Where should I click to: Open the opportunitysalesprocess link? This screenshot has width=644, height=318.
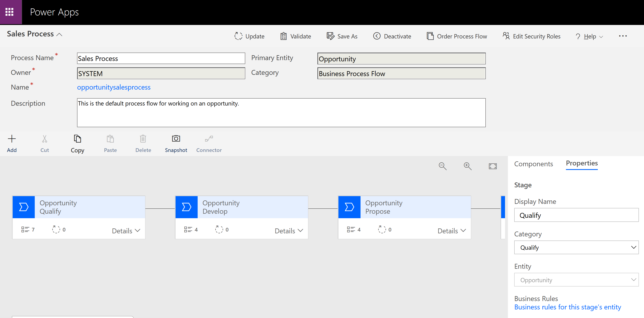tap(114, 87)
